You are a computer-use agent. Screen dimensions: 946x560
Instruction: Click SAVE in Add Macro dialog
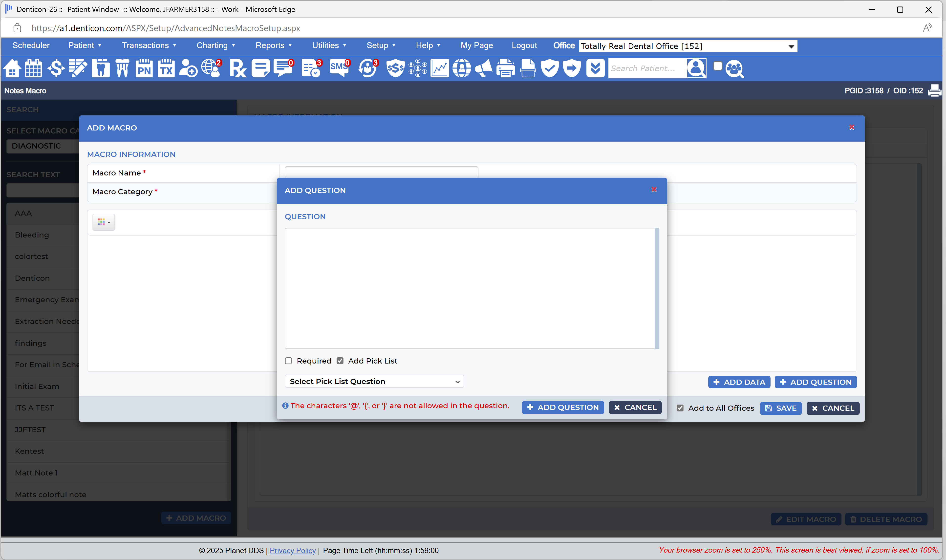(781, 408)
